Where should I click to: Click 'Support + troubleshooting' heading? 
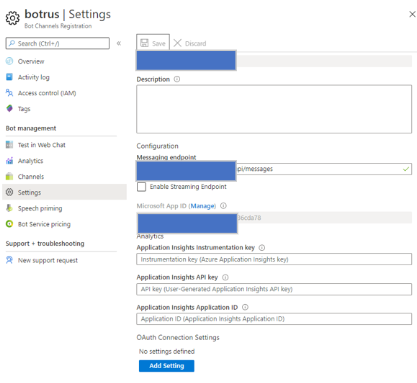(x=45, y=244)
